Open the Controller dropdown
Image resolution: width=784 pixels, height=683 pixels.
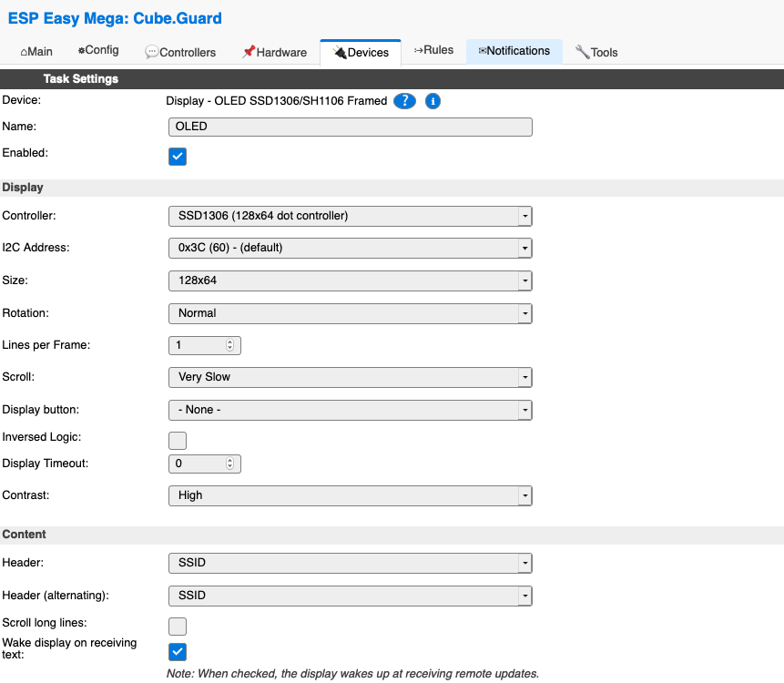[x=350, y=216]
